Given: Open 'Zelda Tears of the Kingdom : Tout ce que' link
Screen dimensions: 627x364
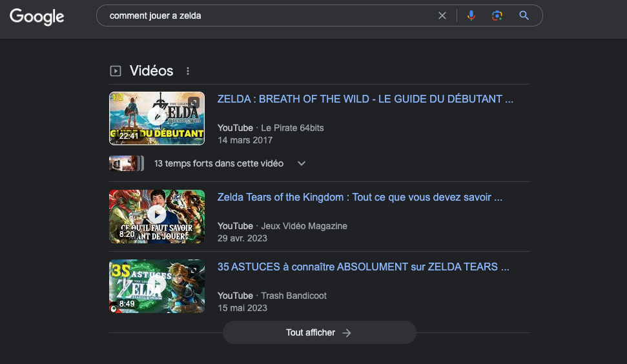Looking at the screenshot, I should tap(360, 197).
